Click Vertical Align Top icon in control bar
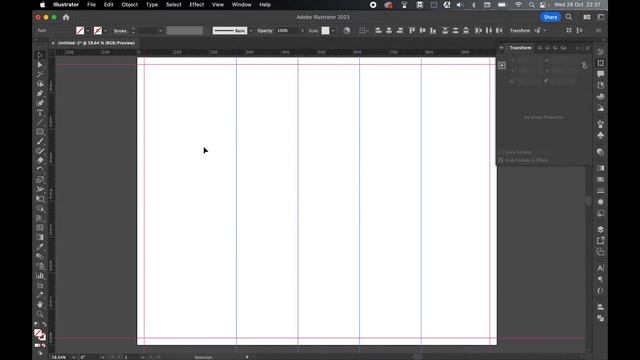 pyautogui.click(x=412, y=31)
